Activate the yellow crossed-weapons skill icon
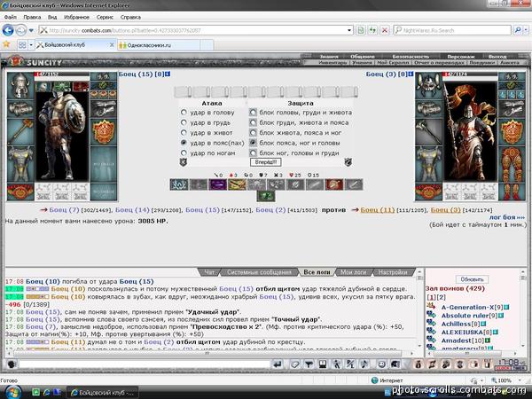 point(237,184)
